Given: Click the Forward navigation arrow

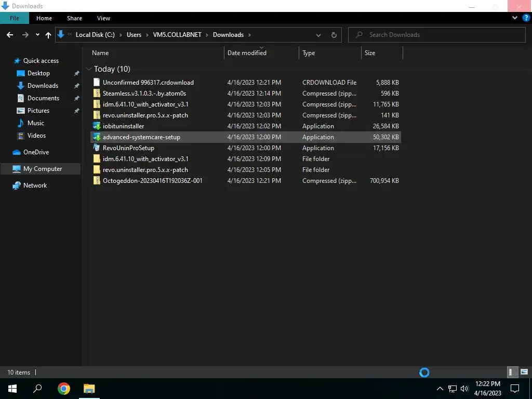Looking at the screenshot, I should [x=25, y=35].
